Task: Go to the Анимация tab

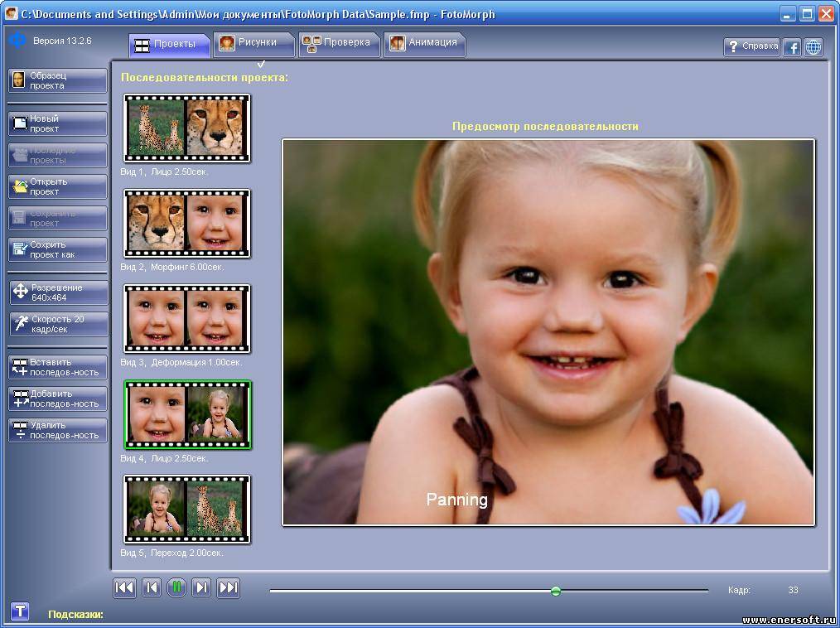Action: [x=424, y=43]
